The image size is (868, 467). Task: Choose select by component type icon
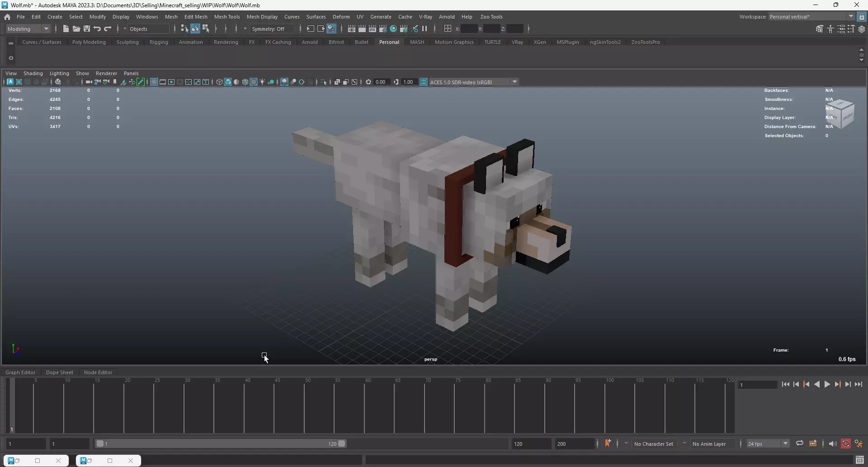(x=206, y=29)
